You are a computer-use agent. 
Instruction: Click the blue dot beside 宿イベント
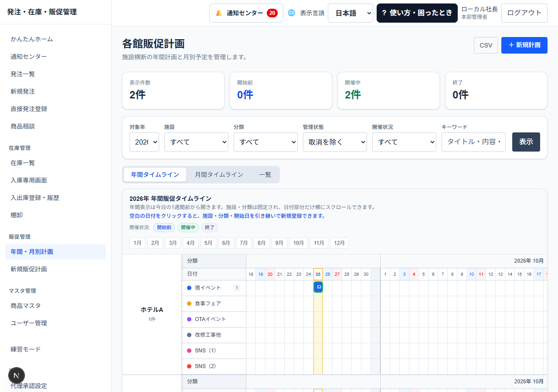(189, 288)
